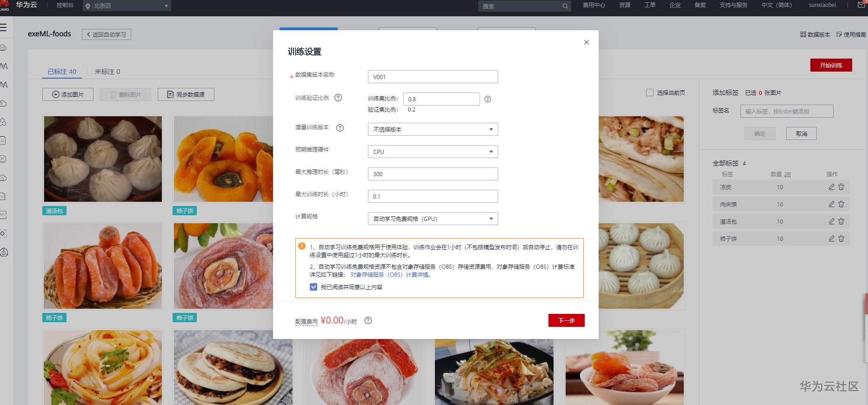Open 使用指南 usage guide
Screen dimensions: 868x405
pyautogui.click(x=851, y=34)
